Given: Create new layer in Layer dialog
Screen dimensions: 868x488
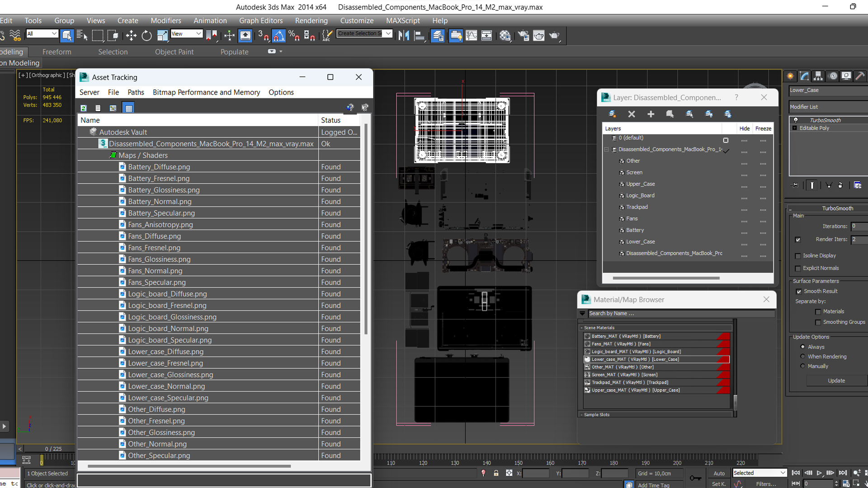Looking at the screenshot, I should pos(612,114).
